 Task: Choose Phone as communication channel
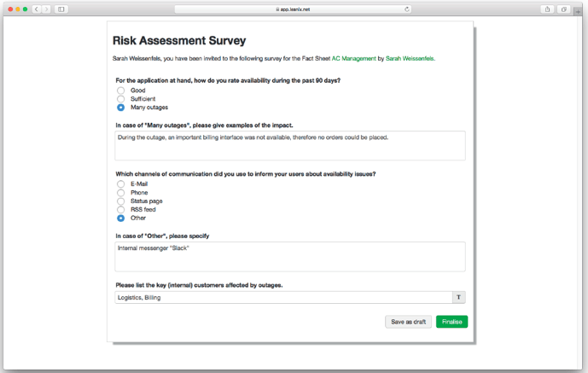click(120, 193)
